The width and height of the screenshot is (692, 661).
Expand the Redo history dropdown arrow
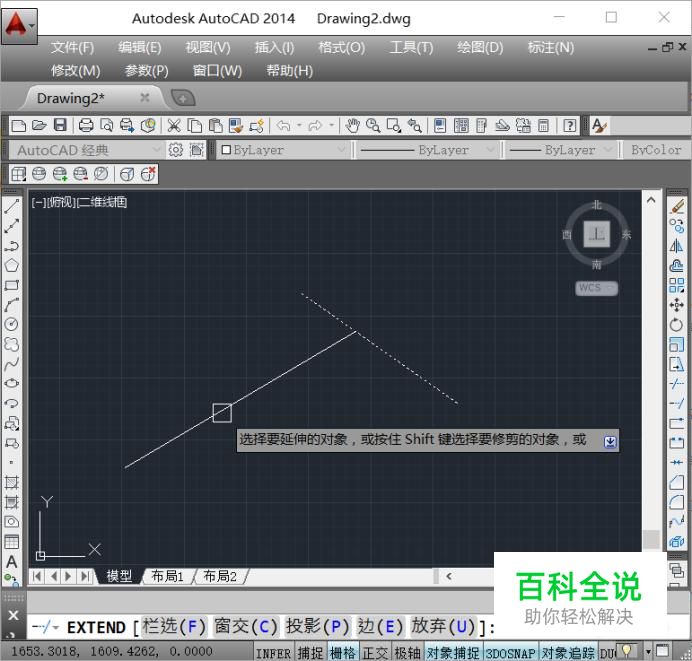click(x=331, y=126)
